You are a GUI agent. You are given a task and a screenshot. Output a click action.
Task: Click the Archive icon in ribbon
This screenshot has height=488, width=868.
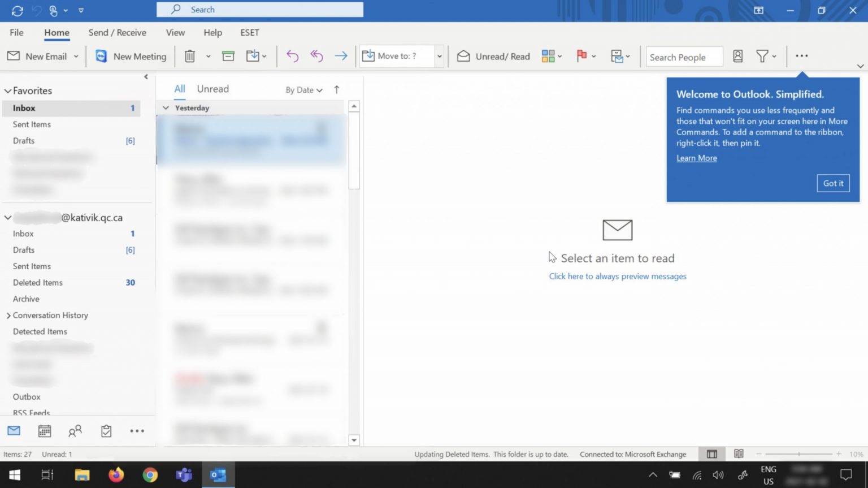point(228,56)
